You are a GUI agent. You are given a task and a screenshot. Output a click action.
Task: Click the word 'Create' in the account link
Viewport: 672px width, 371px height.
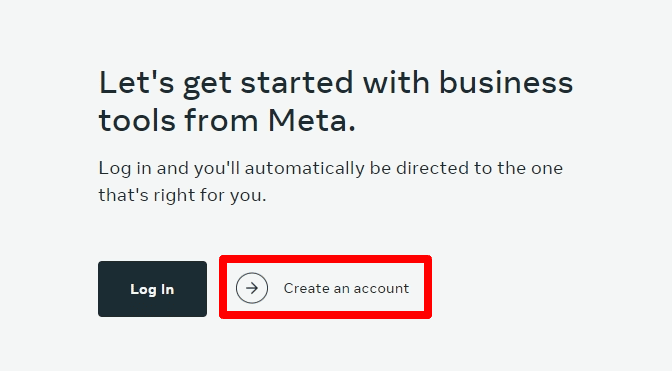[306, 288]
